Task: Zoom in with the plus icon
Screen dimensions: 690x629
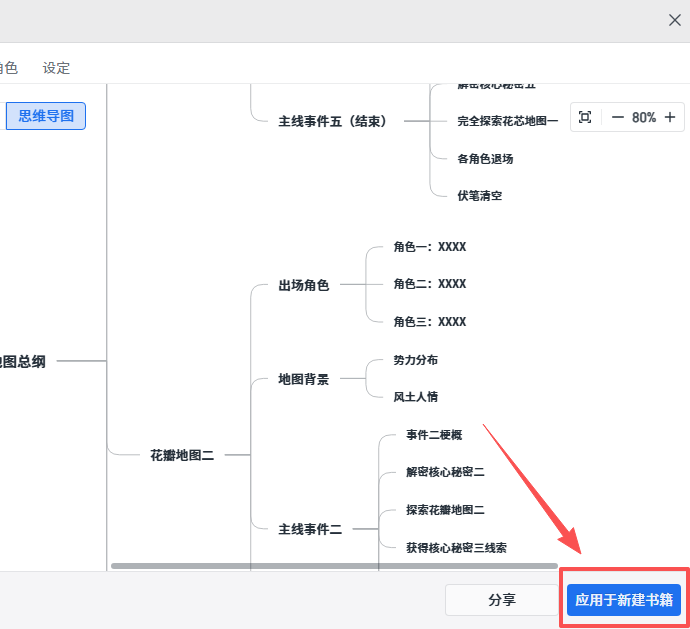Action: [670, 117]
